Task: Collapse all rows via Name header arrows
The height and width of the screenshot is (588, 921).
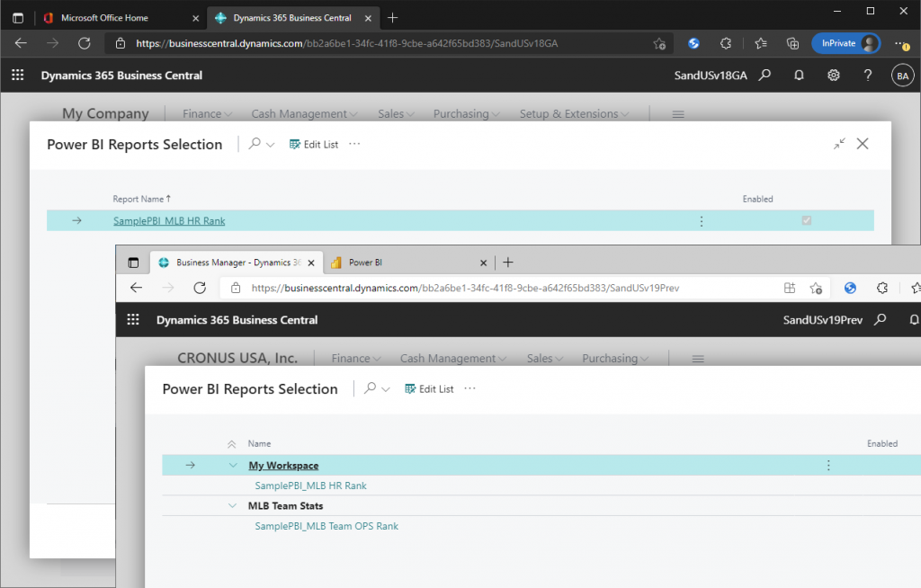Action: point(232,444)
